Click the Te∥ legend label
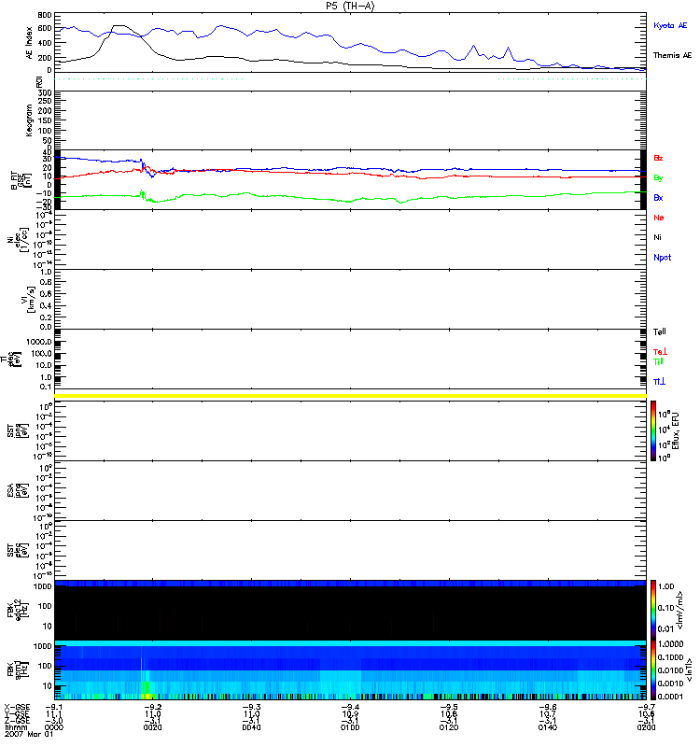Screen dimensions: 700x747 [660, 331]
